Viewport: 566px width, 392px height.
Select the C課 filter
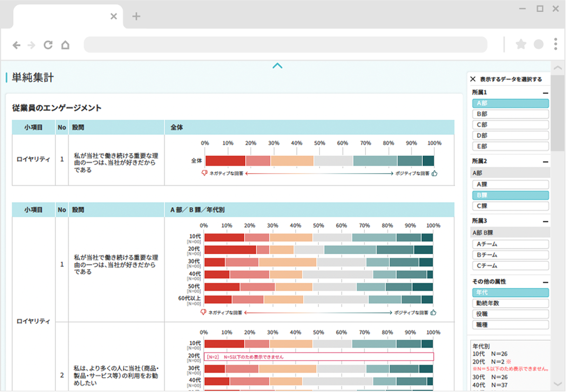point(510,206)
